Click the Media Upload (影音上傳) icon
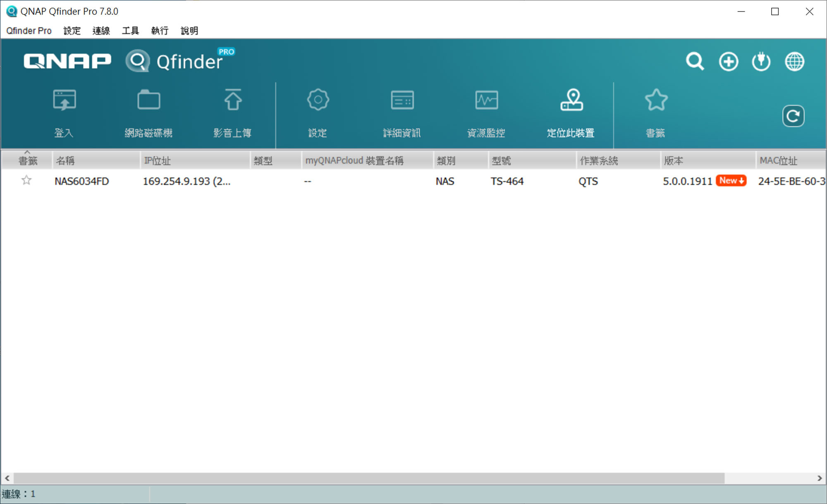827x504 pixels. [233, 100]
